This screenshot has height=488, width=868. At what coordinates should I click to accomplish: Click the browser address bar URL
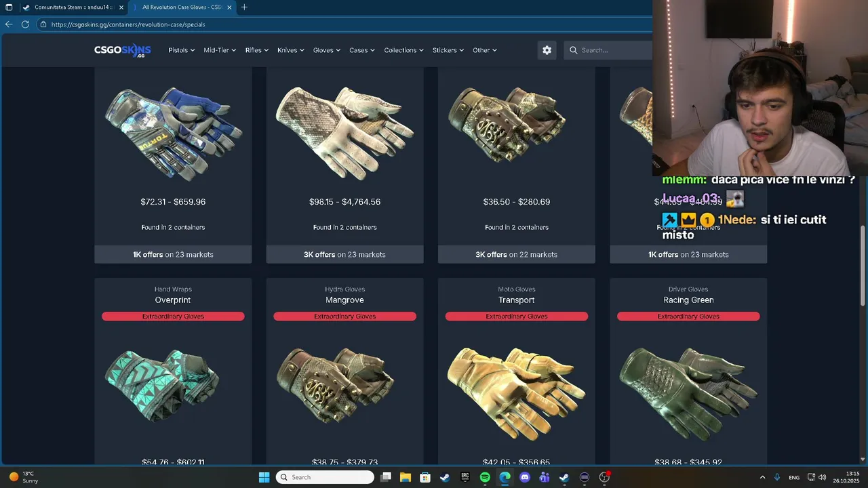128,24
